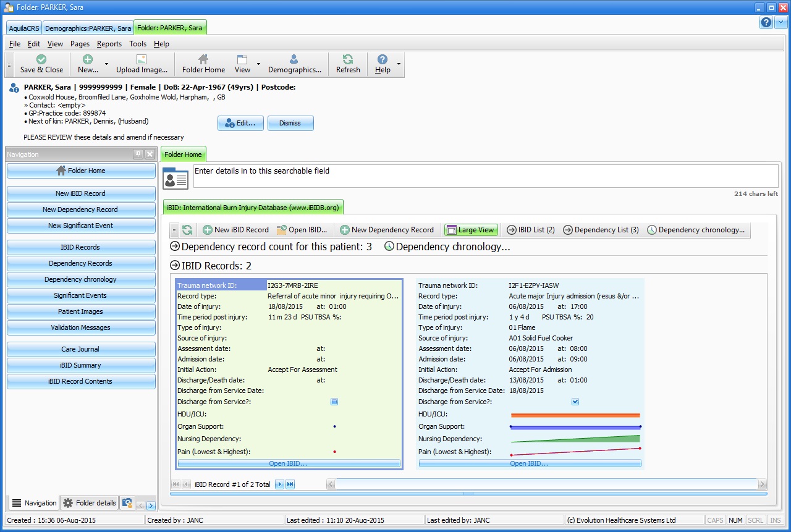Go to Folder Home via toolbar icon
The width and height of the screenshot is (791, 532).
203,60
